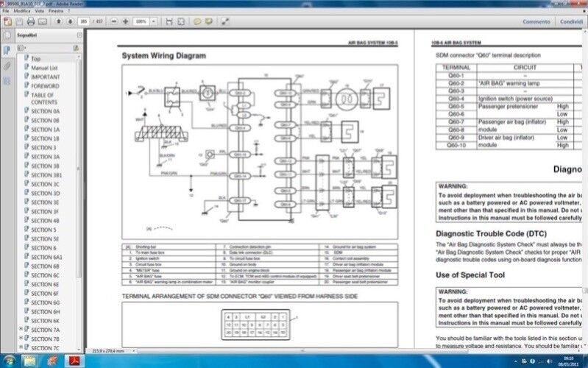Viewport: 588px width, 368px height.
Task: Expand the SECTION 7A bookmark
Action: (21, 330)
